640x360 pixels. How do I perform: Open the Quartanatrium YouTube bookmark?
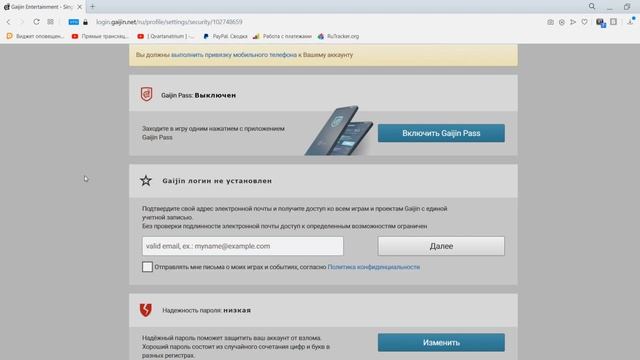point(165,36)
